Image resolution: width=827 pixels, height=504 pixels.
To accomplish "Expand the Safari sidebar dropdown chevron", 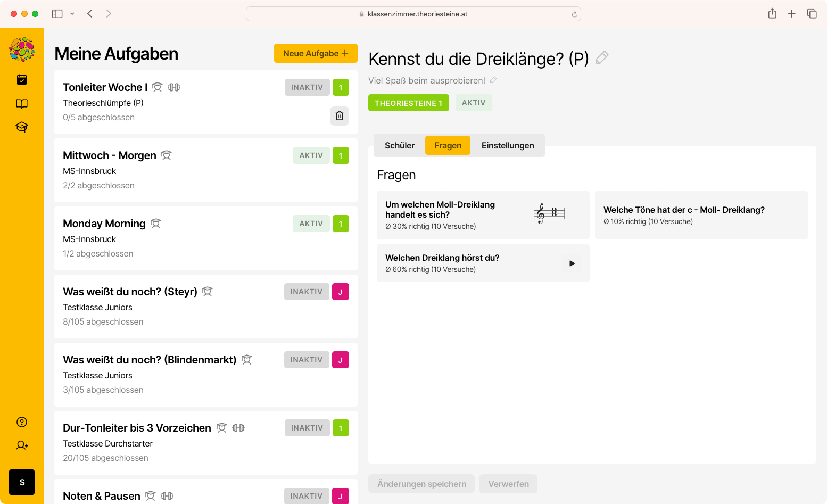I will click(x=72, y=14).
